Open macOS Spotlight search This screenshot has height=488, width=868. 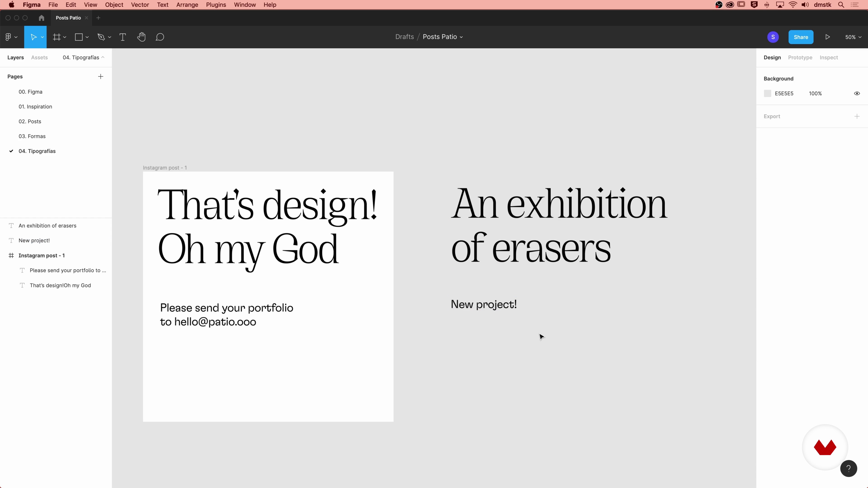[x=841, y=5]
